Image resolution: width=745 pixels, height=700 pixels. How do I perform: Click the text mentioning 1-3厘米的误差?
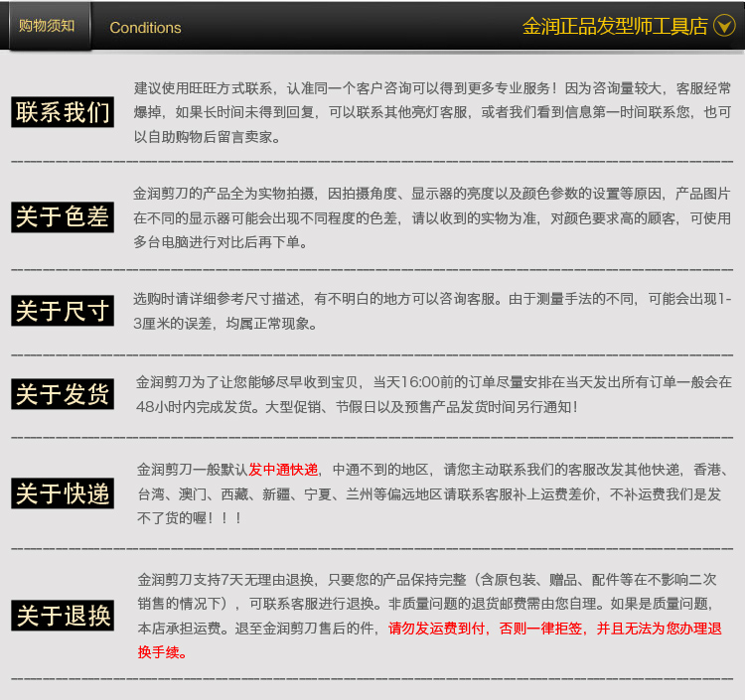(x=432, y=311)
